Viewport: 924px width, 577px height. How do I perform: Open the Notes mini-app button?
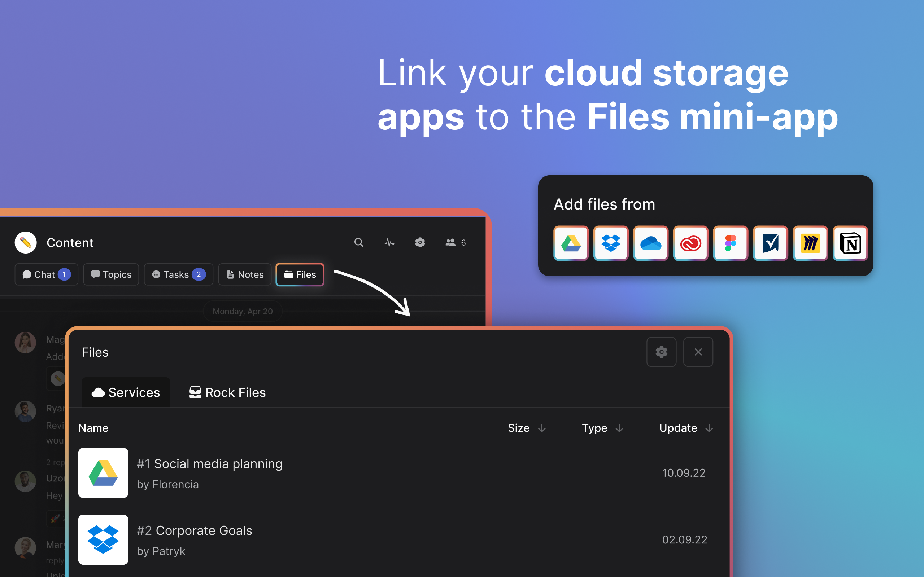[x=245, y=274]
